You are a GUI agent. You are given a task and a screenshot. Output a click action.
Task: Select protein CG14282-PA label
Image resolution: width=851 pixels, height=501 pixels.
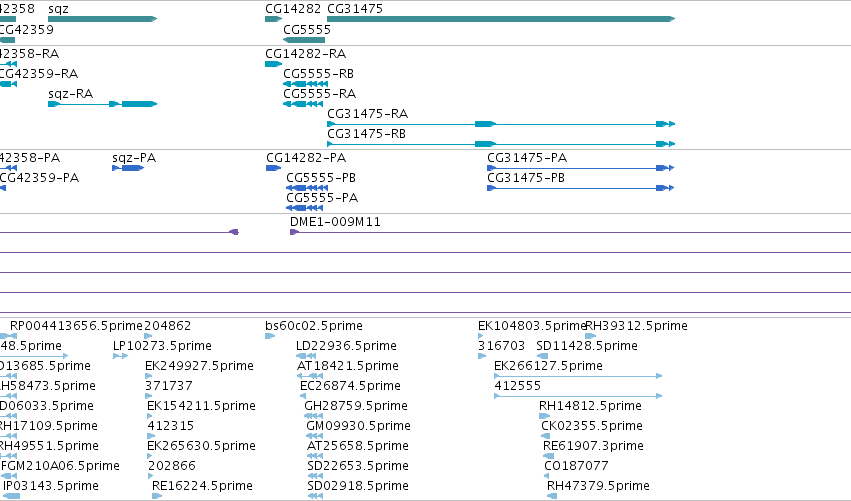[306, 158]
